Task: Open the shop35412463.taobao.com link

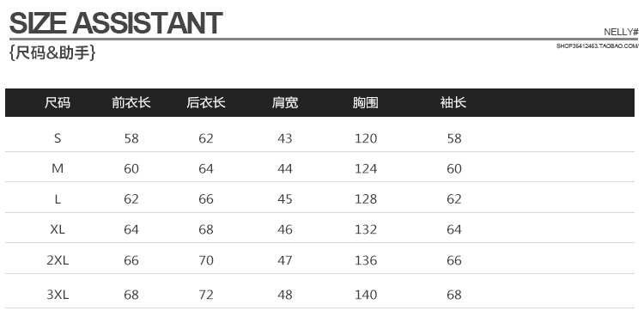Action: (597, 46)
